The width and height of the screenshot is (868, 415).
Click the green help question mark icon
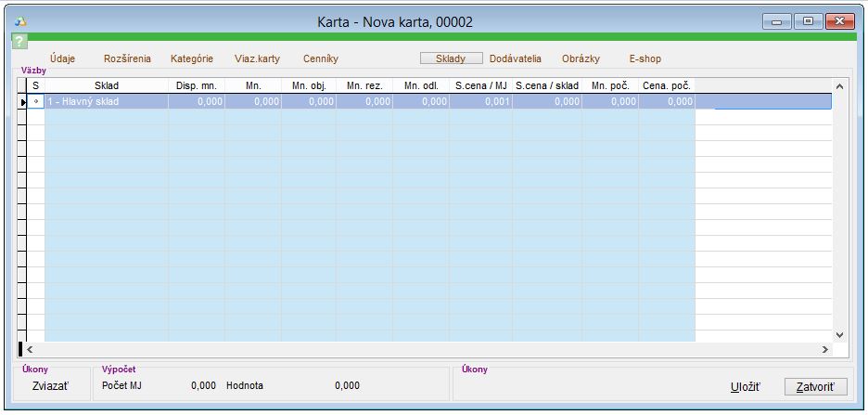click(x=19, y=42)
